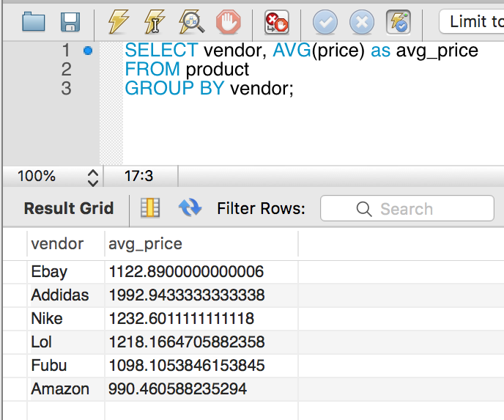Select the Addidas vendor cell

[x=66, y=295]
